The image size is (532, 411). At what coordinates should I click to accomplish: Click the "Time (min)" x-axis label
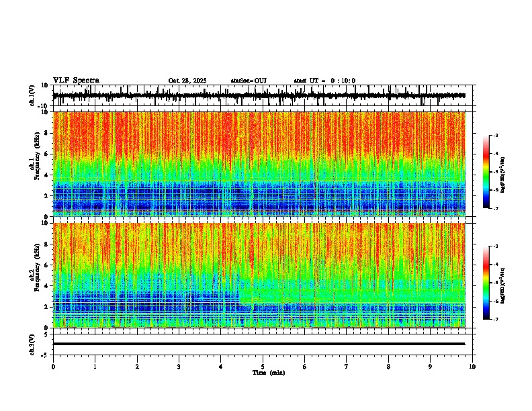pos(269,373)
